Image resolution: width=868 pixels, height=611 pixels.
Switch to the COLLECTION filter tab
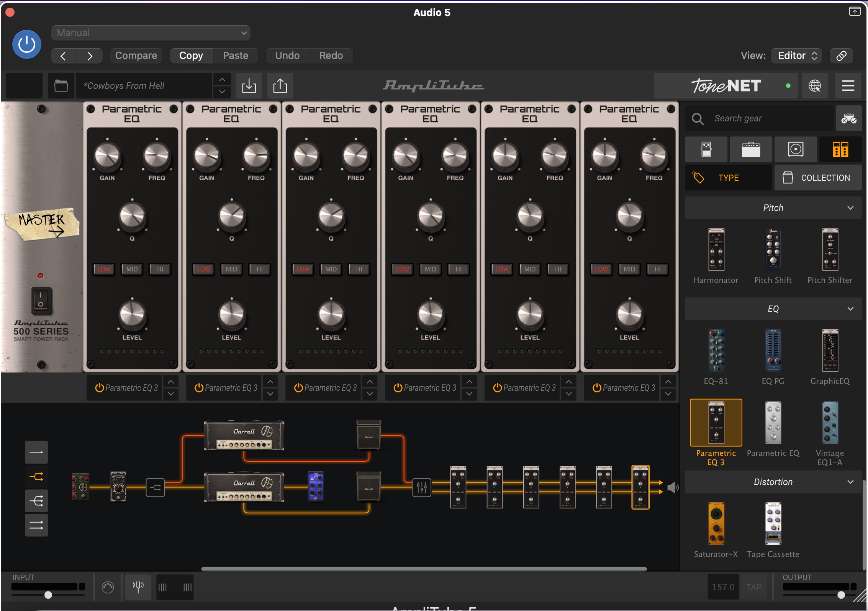(818, 178)
